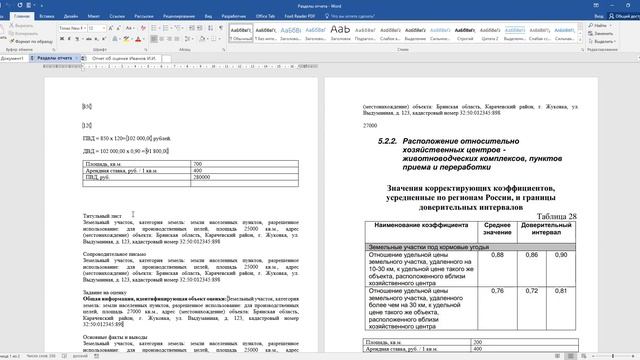Decrease font size with shrink font icon
Viewport: 640px width, 360px height.
tap(118, 28)
